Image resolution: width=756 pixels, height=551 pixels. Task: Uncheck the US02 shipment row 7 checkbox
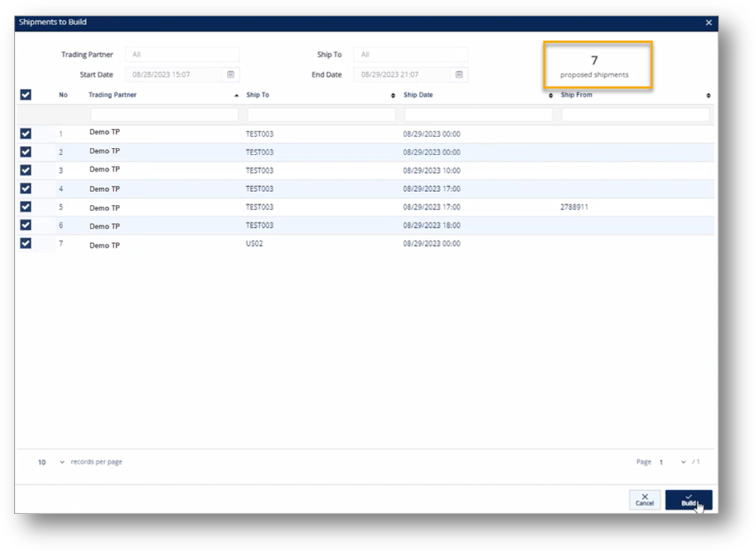[26, 243]
